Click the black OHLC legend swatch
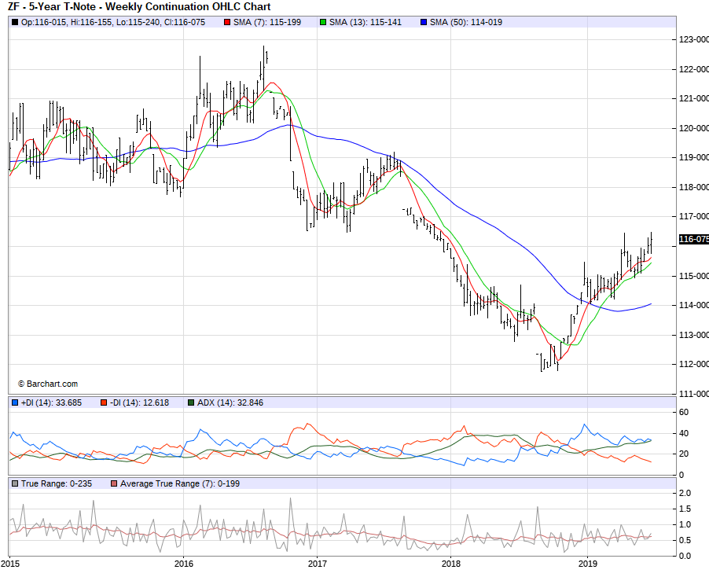 click(15, 22)
